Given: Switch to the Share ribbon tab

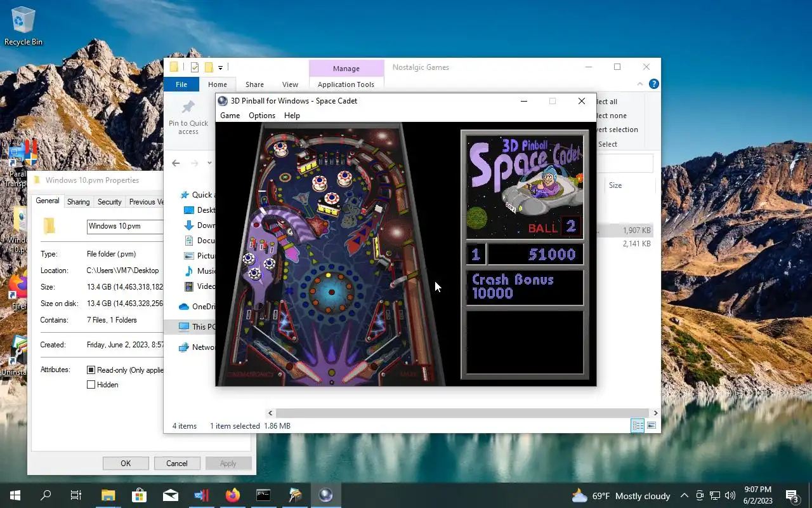Looking at the screenshot, I should pos(254,84).
